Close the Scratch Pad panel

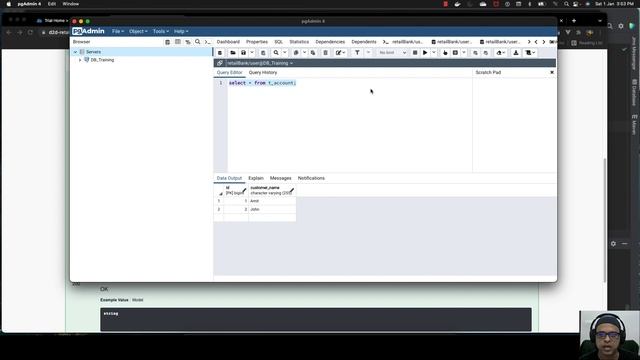click(552, 72)
